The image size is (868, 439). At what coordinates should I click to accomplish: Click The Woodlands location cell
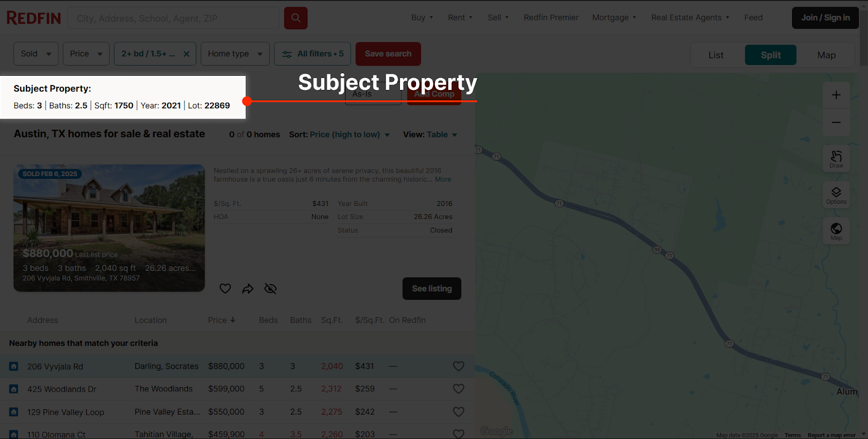[x=163, y=389]
